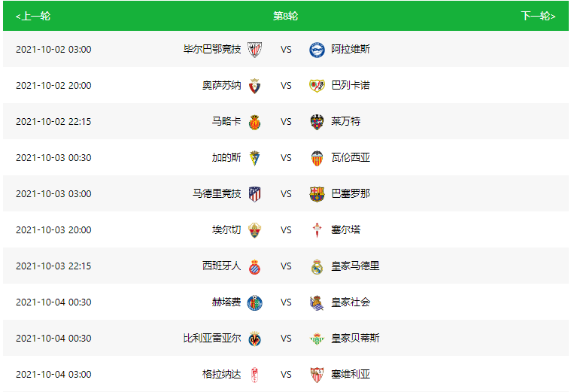Click the 第8轮 round title
571x392 pixels.
pyautogui.click(x=286, y=16)
